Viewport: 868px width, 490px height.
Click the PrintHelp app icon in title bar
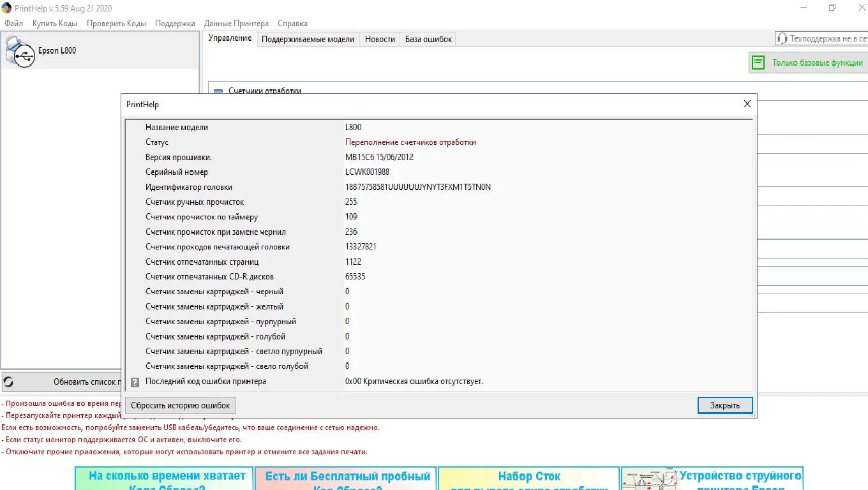click(6, 7)
